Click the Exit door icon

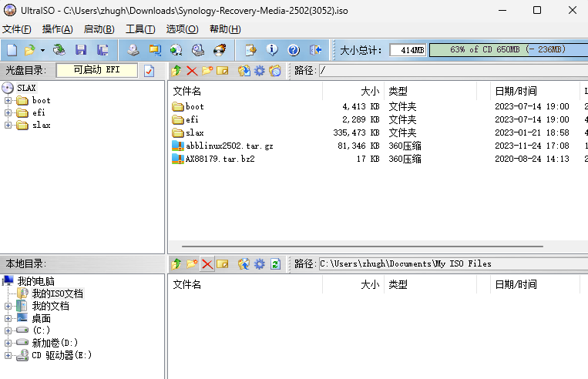coord(315,50)
